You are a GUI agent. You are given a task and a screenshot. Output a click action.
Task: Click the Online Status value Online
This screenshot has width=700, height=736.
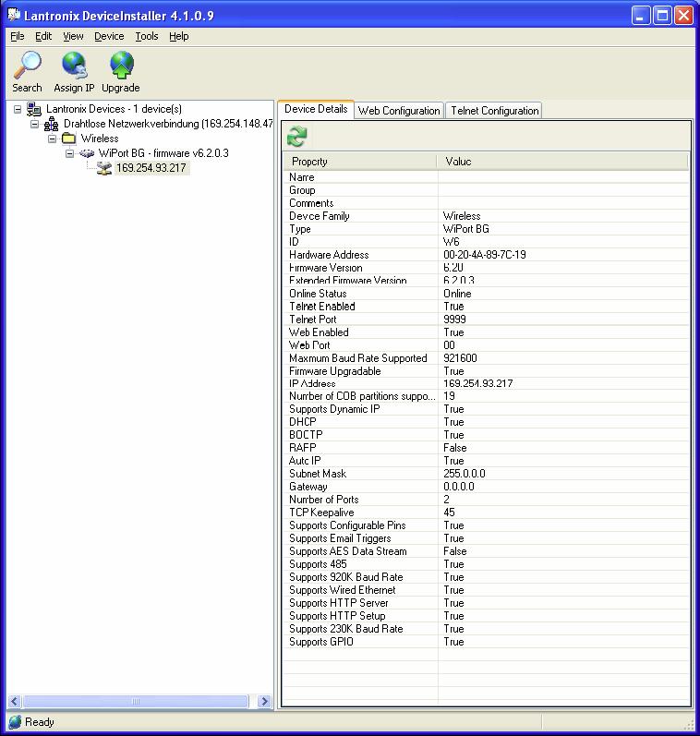(457, 294)
